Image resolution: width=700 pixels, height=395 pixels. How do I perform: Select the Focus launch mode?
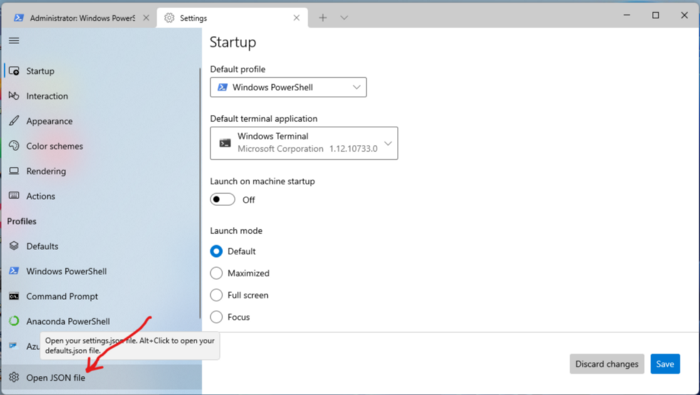point(216,317)
